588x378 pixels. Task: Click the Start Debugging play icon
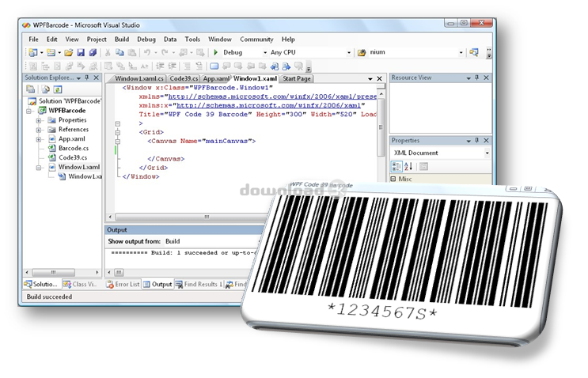[x=216, y=52]
